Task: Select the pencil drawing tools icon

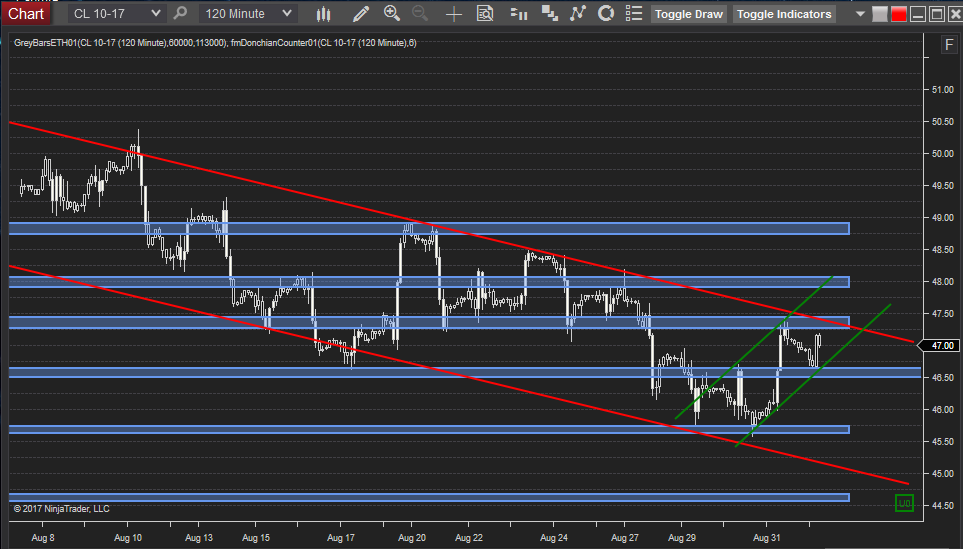Action: pos(361,14)
